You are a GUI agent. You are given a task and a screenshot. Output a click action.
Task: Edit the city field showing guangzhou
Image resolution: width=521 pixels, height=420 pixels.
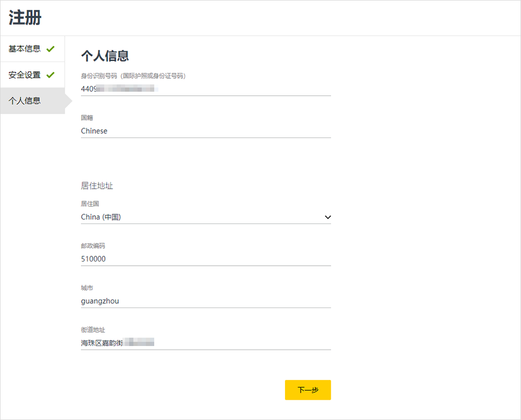pos(206,301)
